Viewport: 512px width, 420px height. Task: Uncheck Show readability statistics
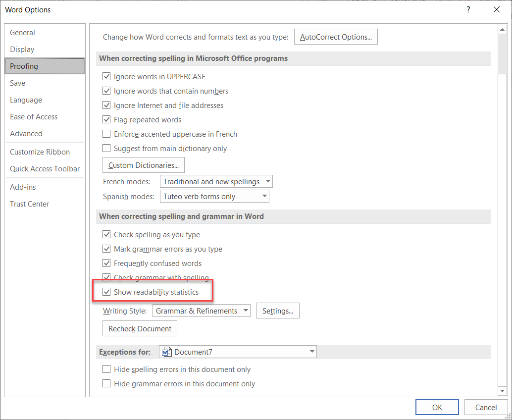pos(106,292)
